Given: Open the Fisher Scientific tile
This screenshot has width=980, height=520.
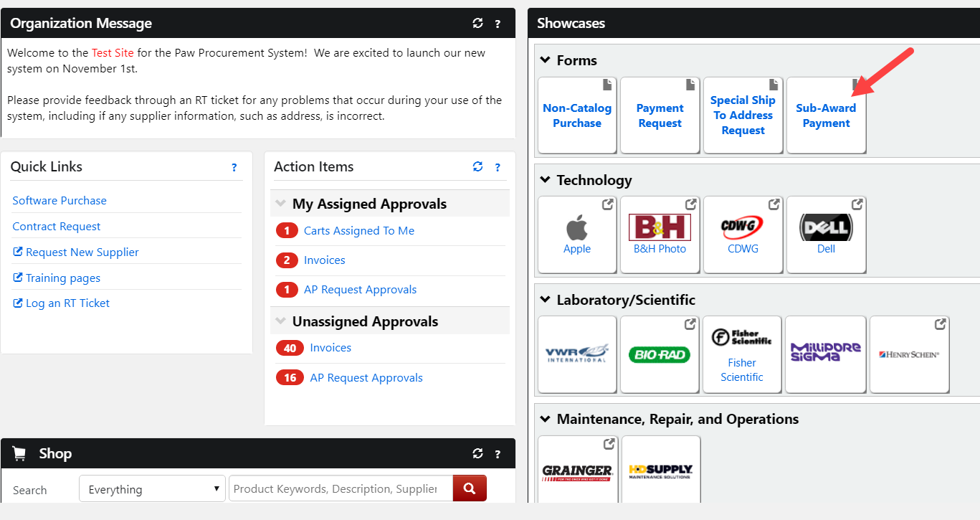Looking at the screenshot, I should click(x=742, y=354).
